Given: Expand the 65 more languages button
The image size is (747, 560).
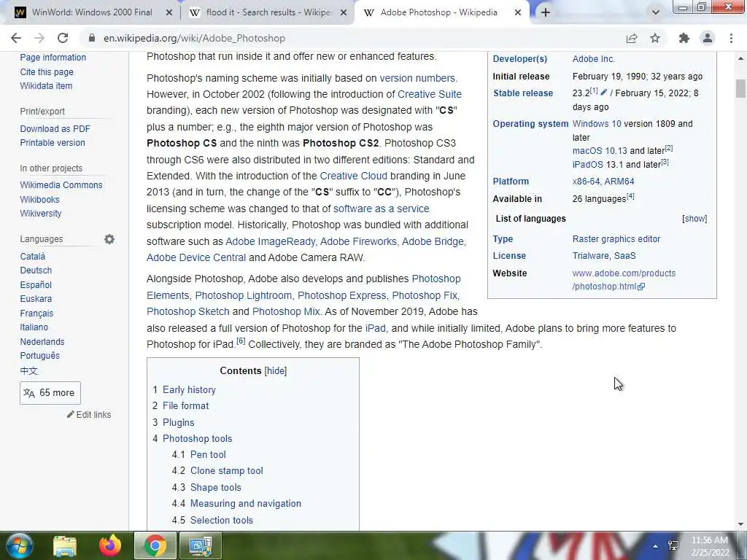Looking at the screenshot, I should [50, 393].
